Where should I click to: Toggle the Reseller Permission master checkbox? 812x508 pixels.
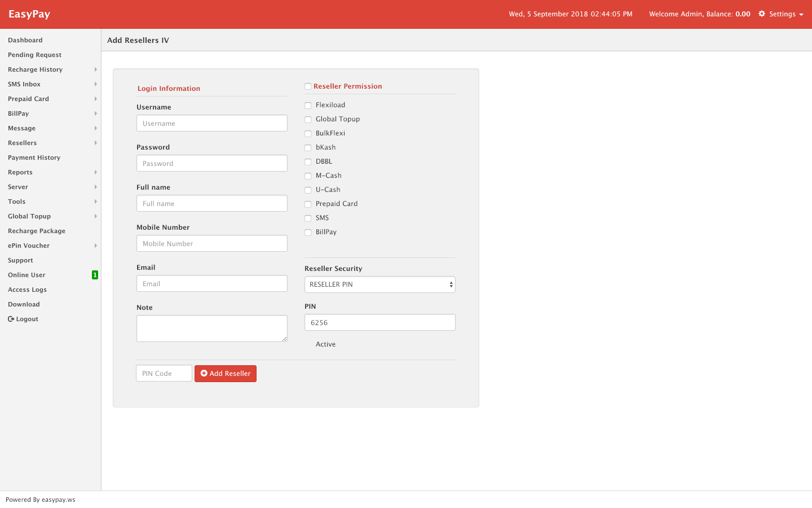pyautogui.click(x=308, y=86)
